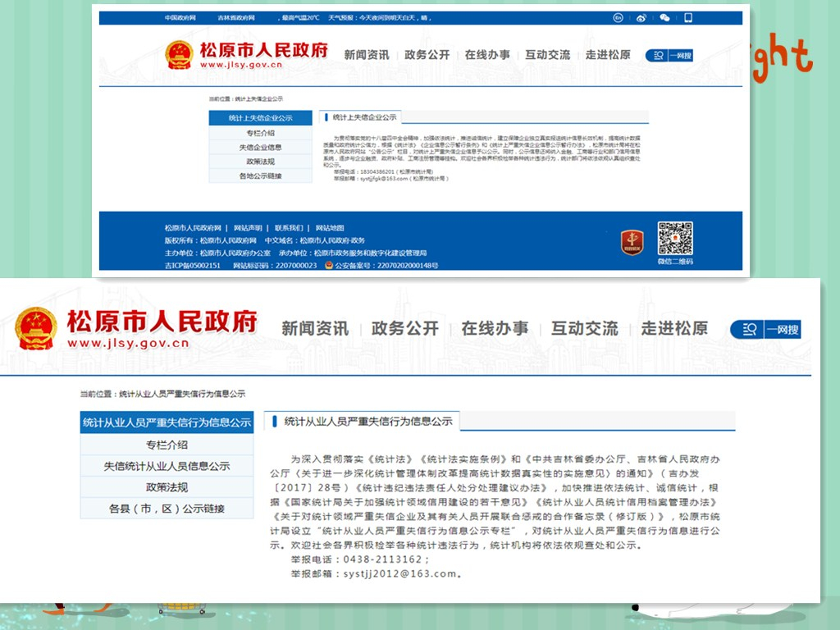The height and width of the screenshot is (630, 840).
Task: Open 中国政府网 link in upper top bar
Action: 180,18
